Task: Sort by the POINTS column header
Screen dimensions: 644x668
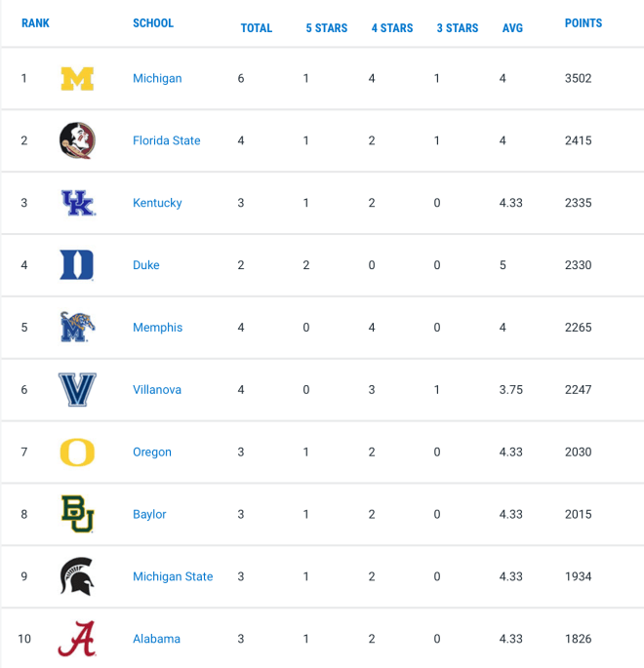Action: 584,23
